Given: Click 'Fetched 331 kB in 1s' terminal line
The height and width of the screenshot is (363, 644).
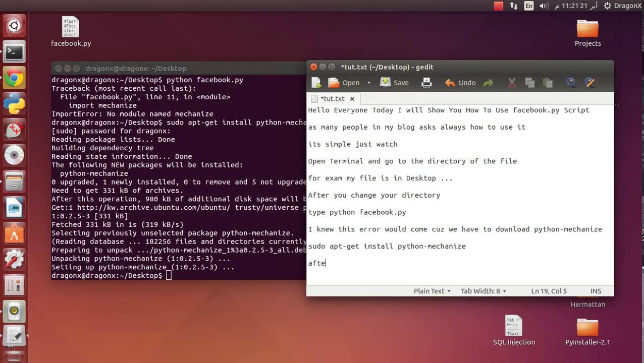Looking at the screenshot, I should coord(117,225).
